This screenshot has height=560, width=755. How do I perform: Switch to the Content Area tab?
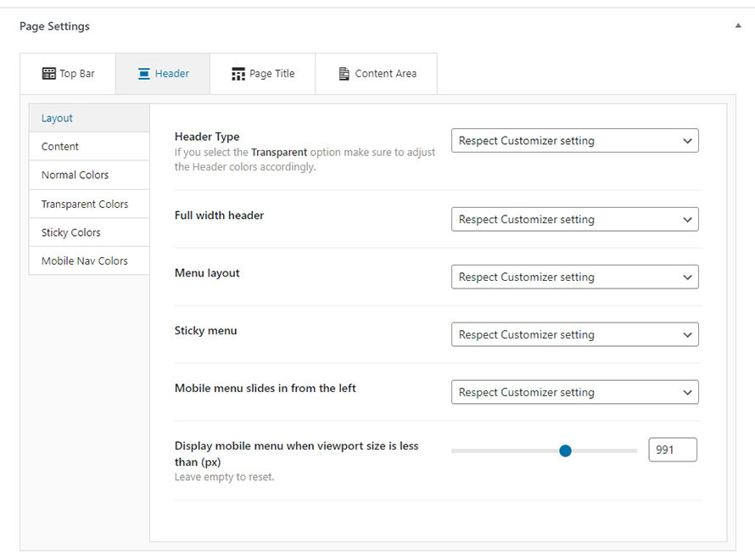(x=377, y=74)
